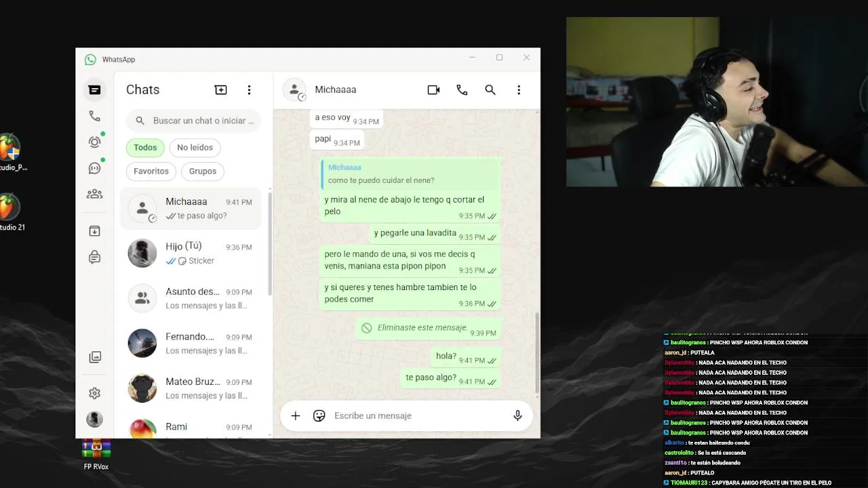This screenshot has width=868, height=488.
Task: Open own profile picture in sidebar
Action: click(x=94, y=420)
